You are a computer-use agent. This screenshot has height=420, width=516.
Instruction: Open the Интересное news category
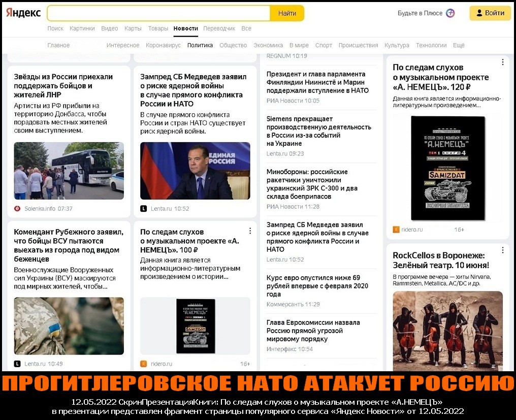(x=123, y=45)
